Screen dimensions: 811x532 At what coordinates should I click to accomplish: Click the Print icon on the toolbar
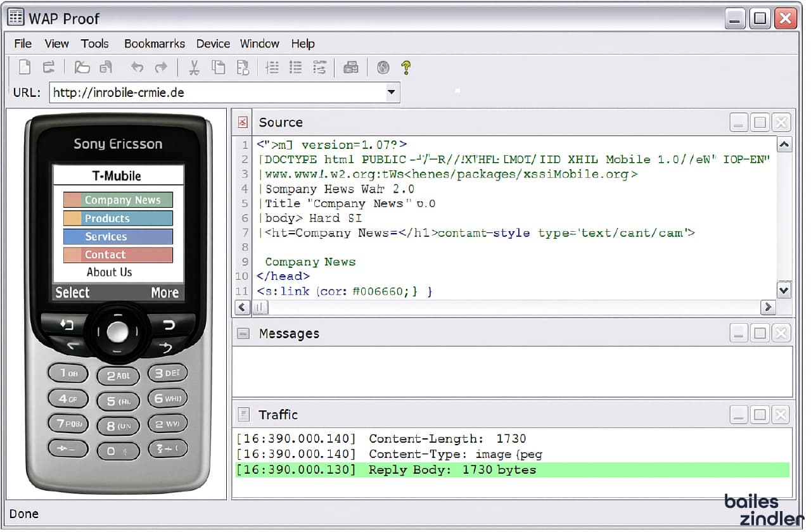(x=351, y=67)
